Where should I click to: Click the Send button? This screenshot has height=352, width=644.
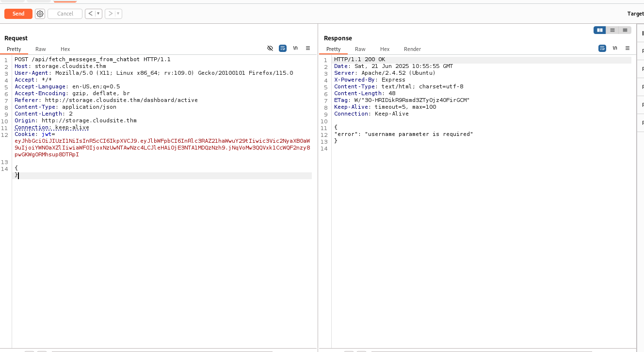tap(18, 14)
